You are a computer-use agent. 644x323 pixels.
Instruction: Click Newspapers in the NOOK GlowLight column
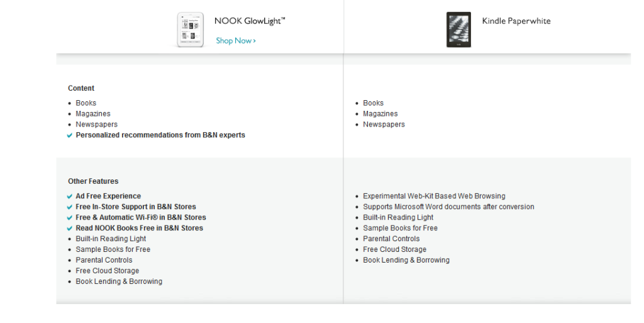[x=97, y=125]
